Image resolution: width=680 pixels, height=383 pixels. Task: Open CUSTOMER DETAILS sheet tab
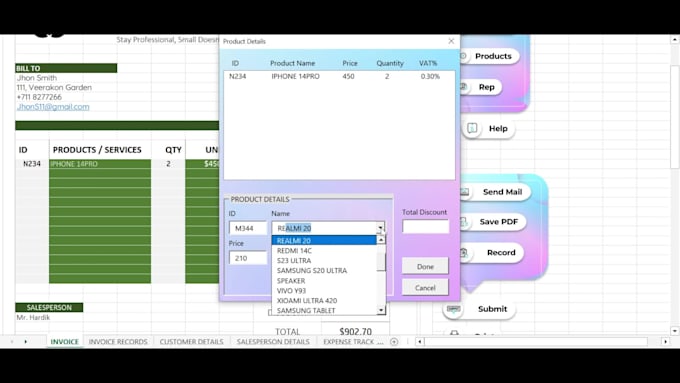(x=191, y=342)
